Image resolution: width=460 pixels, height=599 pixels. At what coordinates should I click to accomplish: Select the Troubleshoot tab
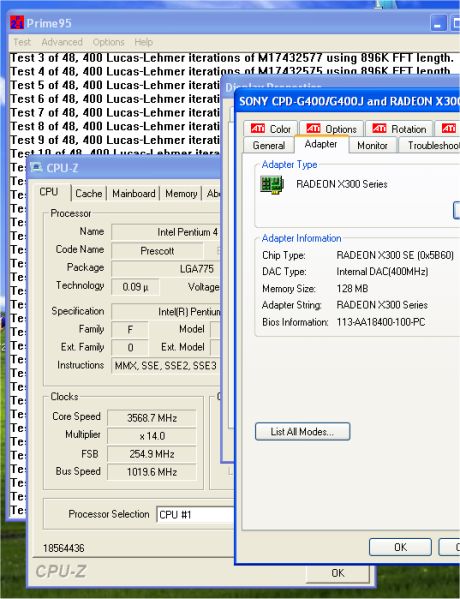point(429,146)
